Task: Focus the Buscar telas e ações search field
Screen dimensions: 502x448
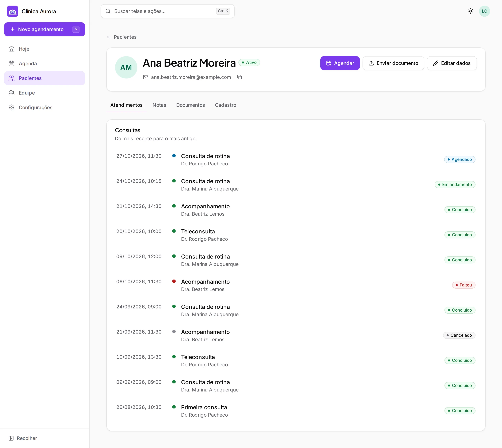Action: coord(168,11)
